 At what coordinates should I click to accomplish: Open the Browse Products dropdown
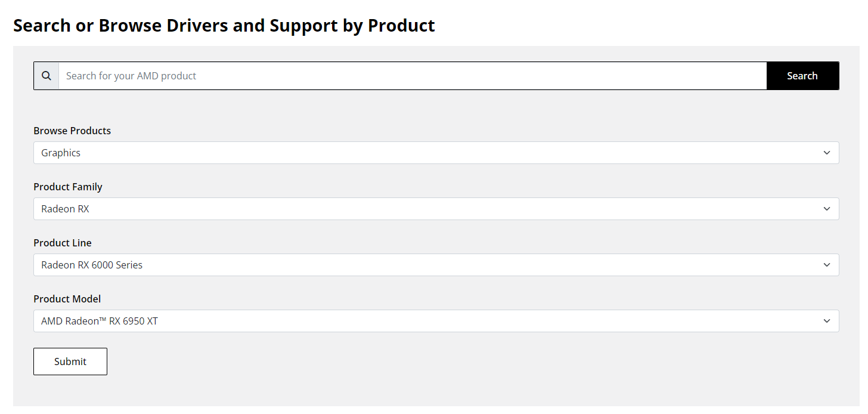436,153
